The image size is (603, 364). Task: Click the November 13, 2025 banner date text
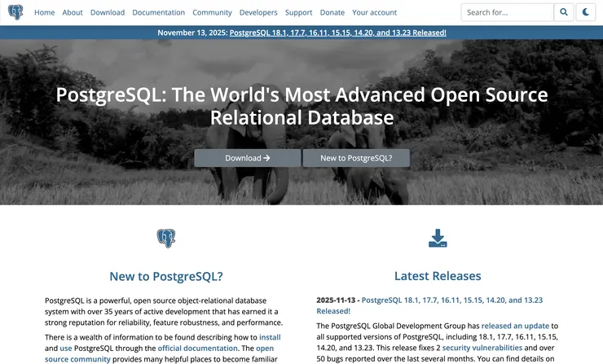pos(192,33)
